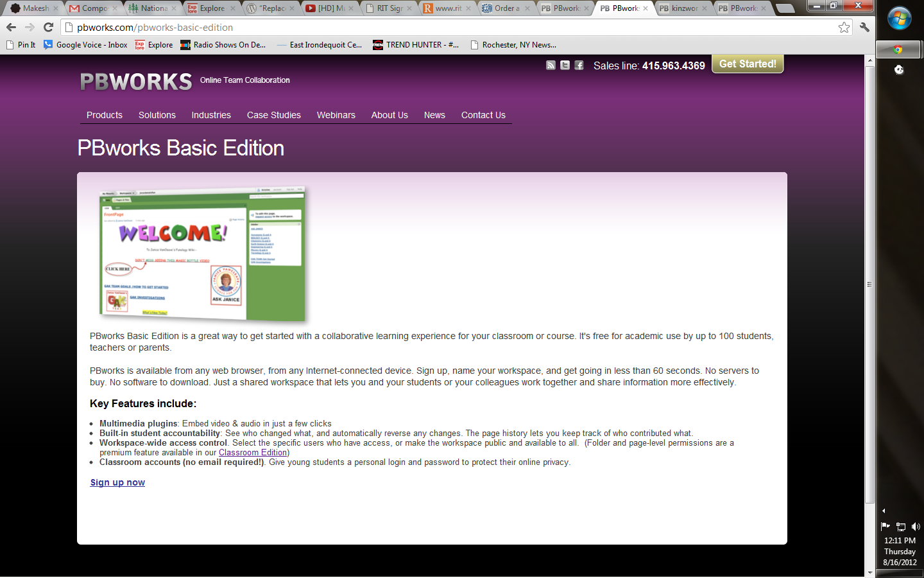924x578 pixels.
Task: Open the panda taskbar icon
Action: [899, 70]
